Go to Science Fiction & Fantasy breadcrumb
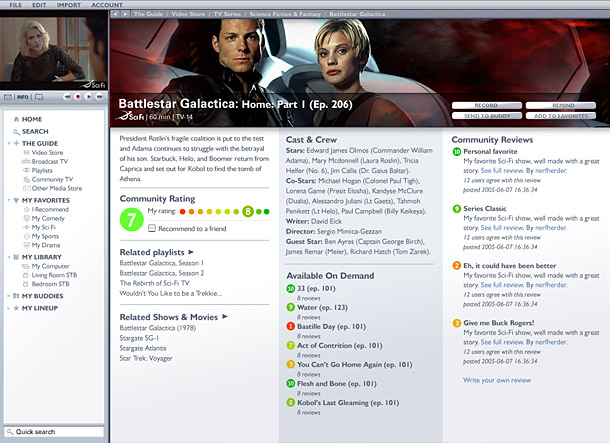This screenshot has width=610, height=443. [285, 14]
